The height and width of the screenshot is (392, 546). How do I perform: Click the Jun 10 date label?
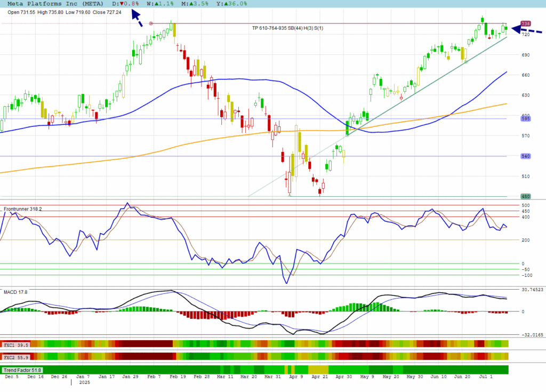438,377
